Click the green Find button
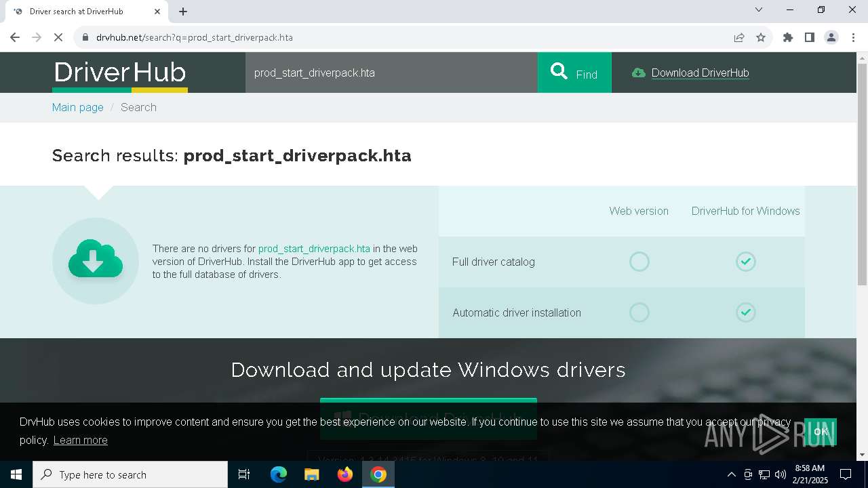 pos(574,73)
